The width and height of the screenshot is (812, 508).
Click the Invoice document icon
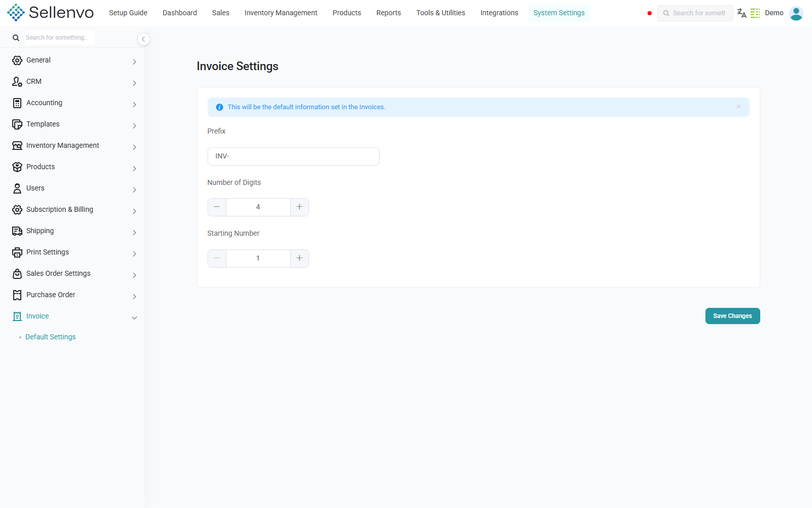(17, 316)
